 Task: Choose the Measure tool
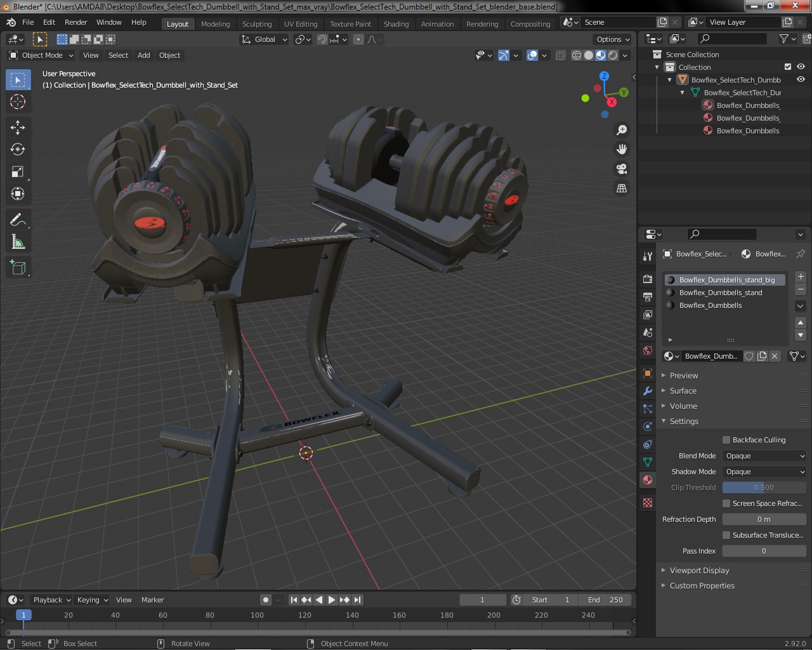pyautogui.click(x=18, y=242)
